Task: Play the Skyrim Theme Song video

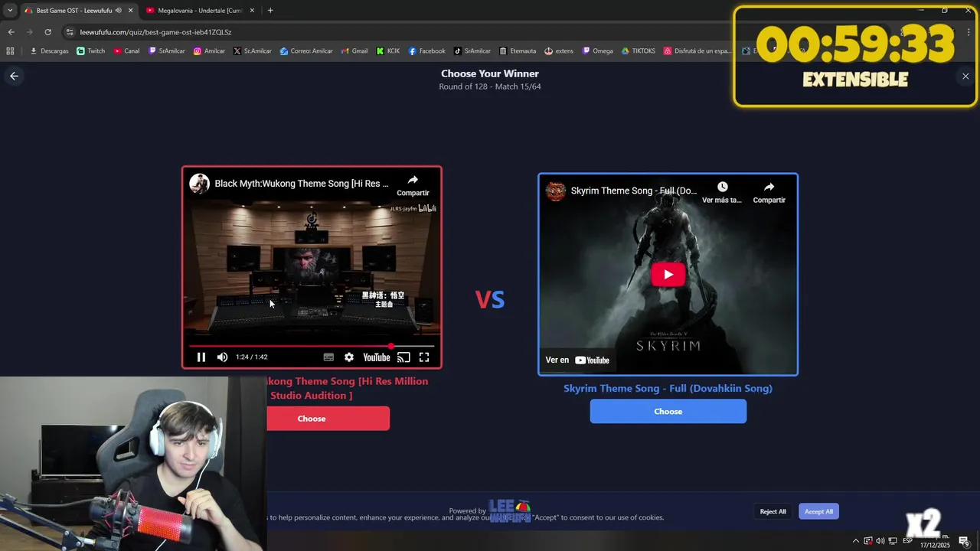Action: point(668,274)
